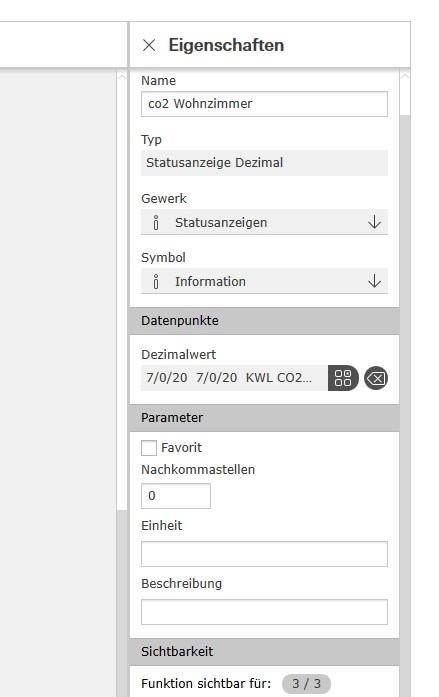Viewport: 439px width, 697px height.
Task: Click the Information symbol icon
Action: [x=156, y=281]
